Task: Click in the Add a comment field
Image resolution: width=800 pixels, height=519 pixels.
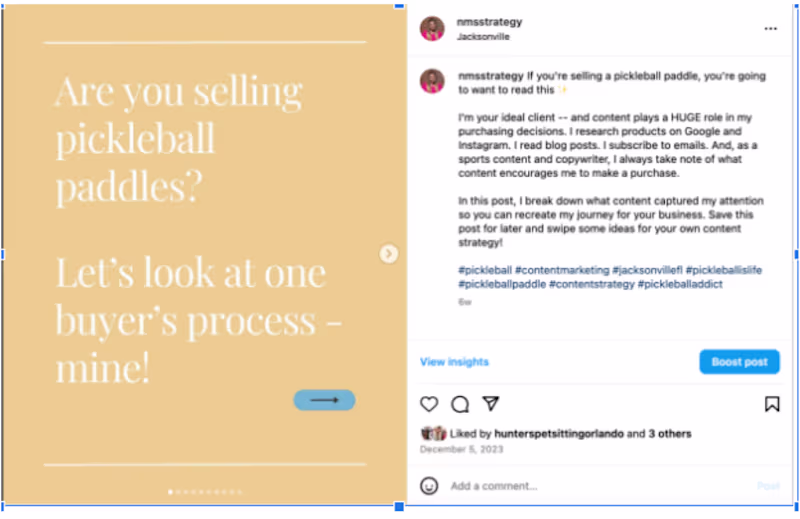Action: (590, 486)
